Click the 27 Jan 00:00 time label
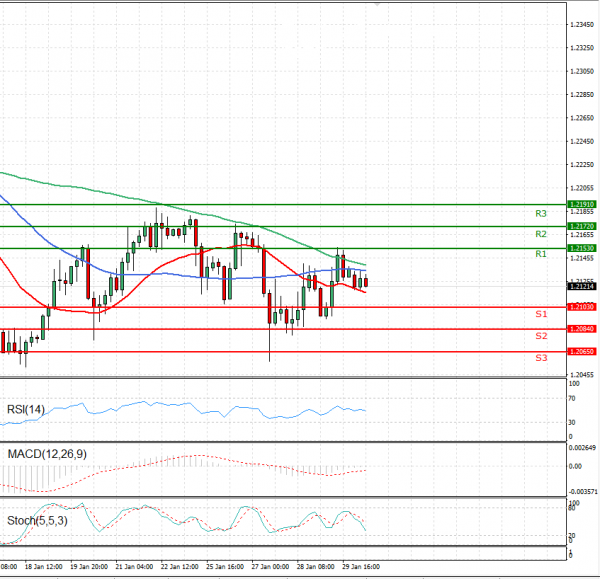The width and height of the screenshot is (600, 579). pyautogui.click(x=272, y=566)
